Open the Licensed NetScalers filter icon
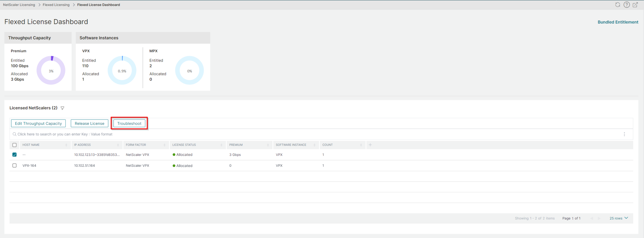The width and height of the screenshot is (644, 238). click(x=62, y=108)
